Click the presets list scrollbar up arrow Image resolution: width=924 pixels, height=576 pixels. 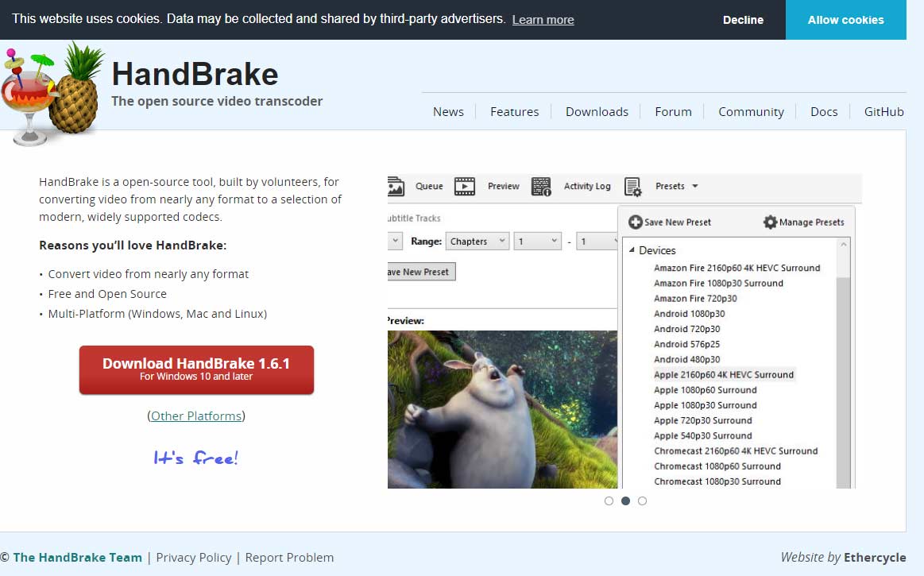843,245
